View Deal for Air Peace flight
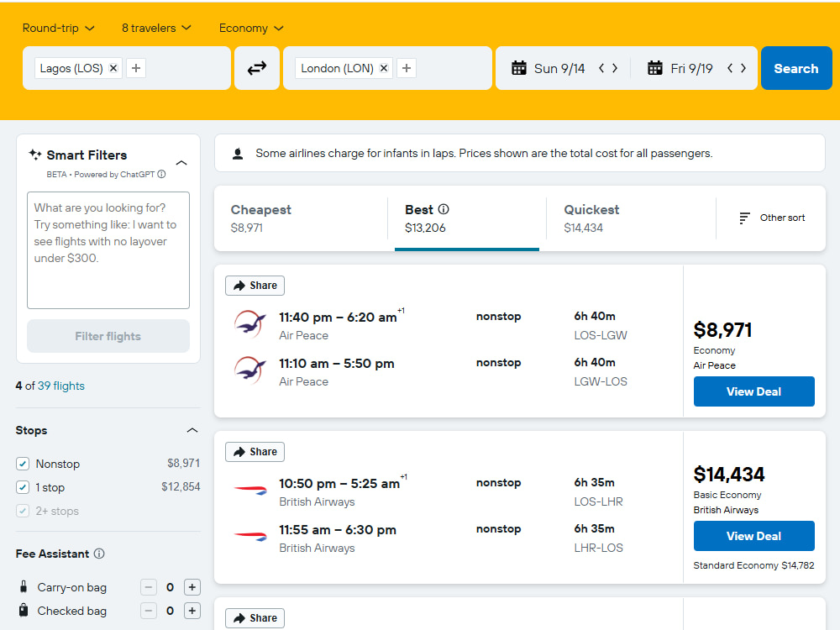 [x=753, y=391]
